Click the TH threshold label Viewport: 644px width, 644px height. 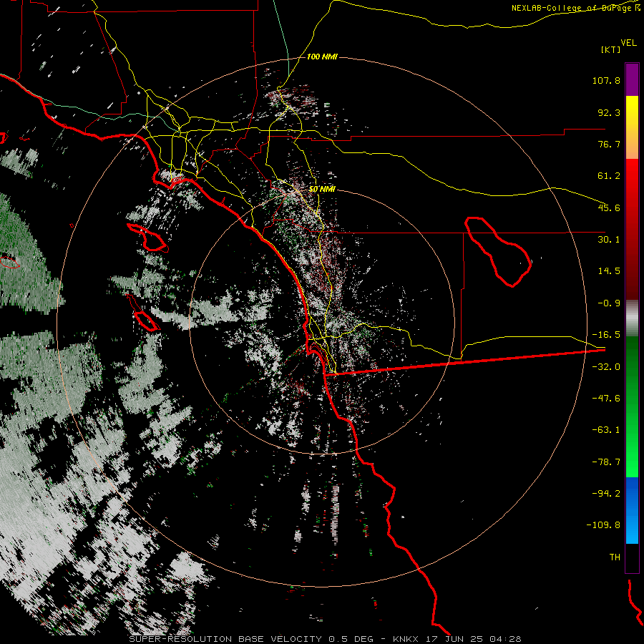tap(615, 557)
